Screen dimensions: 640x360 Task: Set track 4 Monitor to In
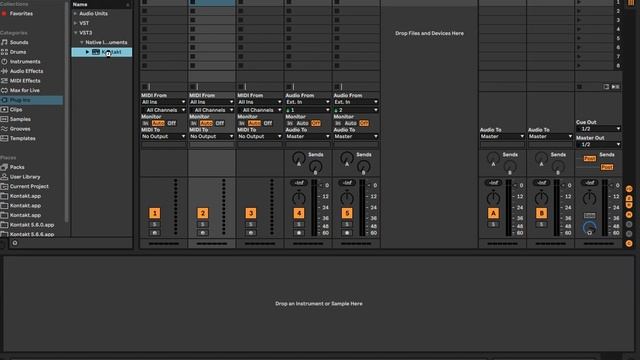pos(290,123)
